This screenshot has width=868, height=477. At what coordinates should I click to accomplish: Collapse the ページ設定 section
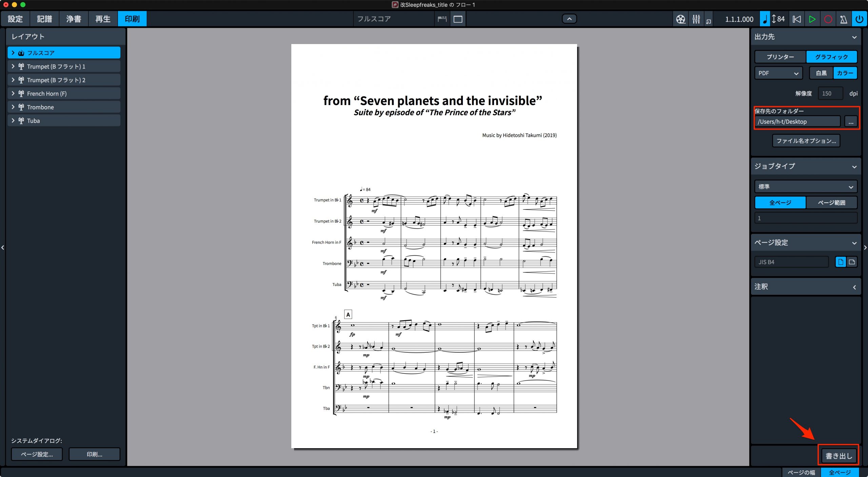tap(854, 243)
